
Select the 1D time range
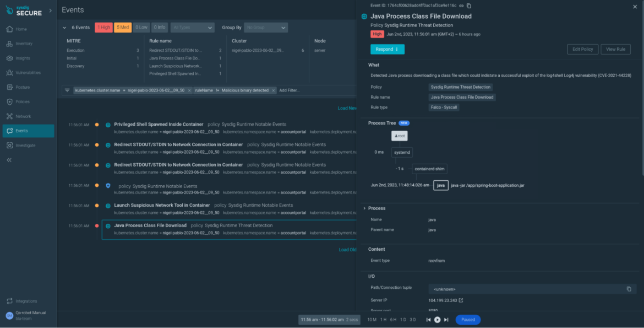403,320
